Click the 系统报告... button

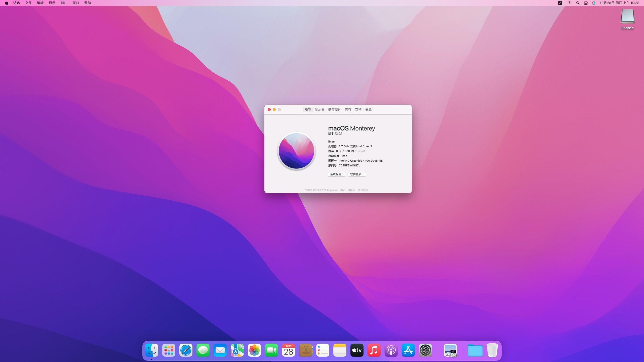(337, 174)
